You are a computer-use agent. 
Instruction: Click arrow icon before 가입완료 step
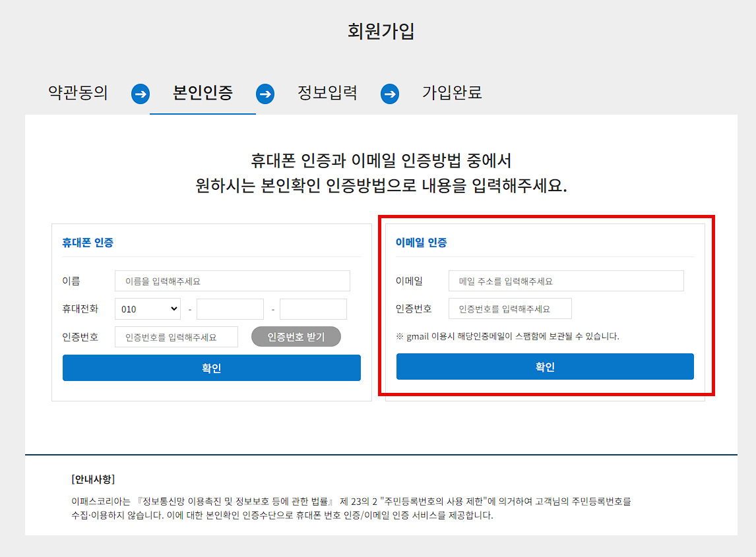(x=390, y=94)
